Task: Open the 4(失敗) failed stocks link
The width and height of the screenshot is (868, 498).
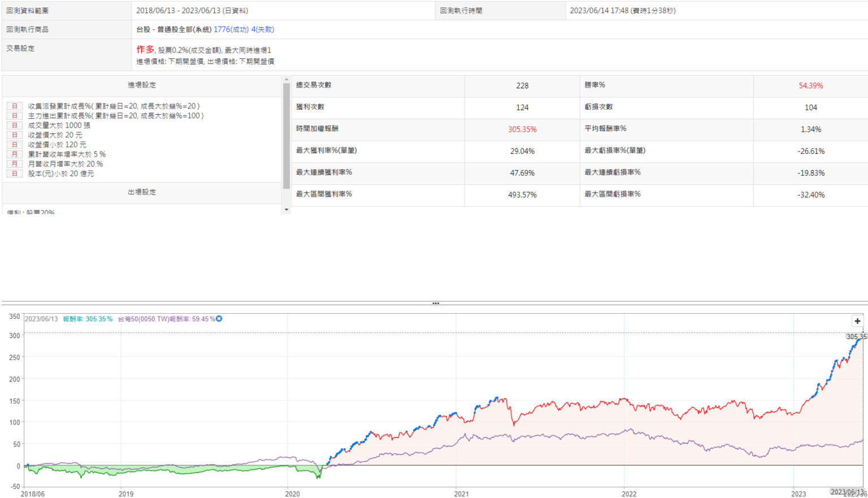Action: 263,29
